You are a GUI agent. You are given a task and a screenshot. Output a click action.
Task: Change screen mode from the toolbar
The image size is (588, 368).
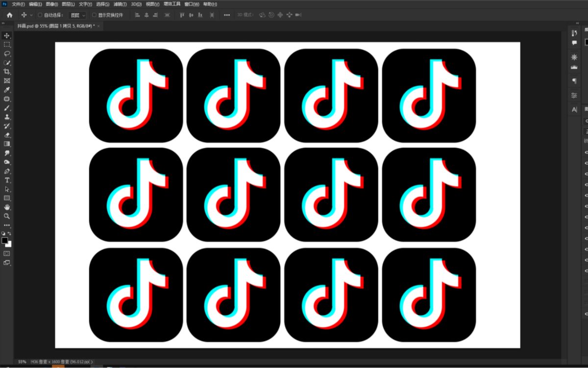click(7, 263)
